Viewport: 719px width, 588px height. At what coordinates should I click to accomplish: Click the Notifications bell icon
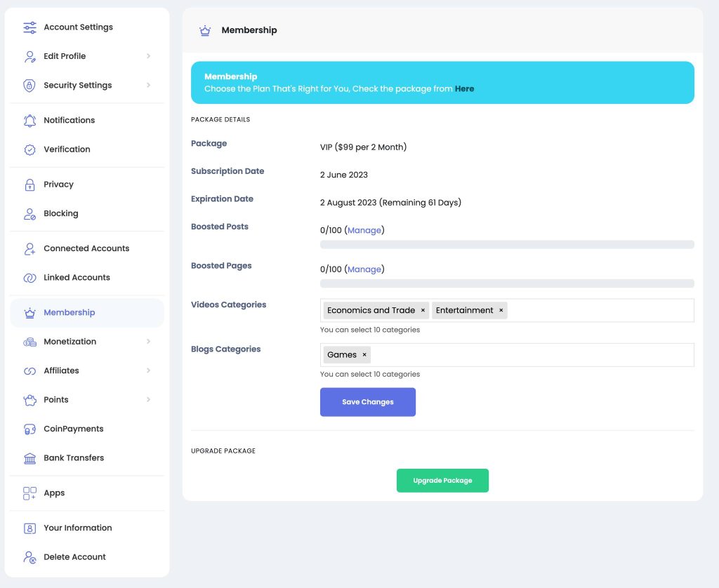pyautogui.click(x=29, y=121)
